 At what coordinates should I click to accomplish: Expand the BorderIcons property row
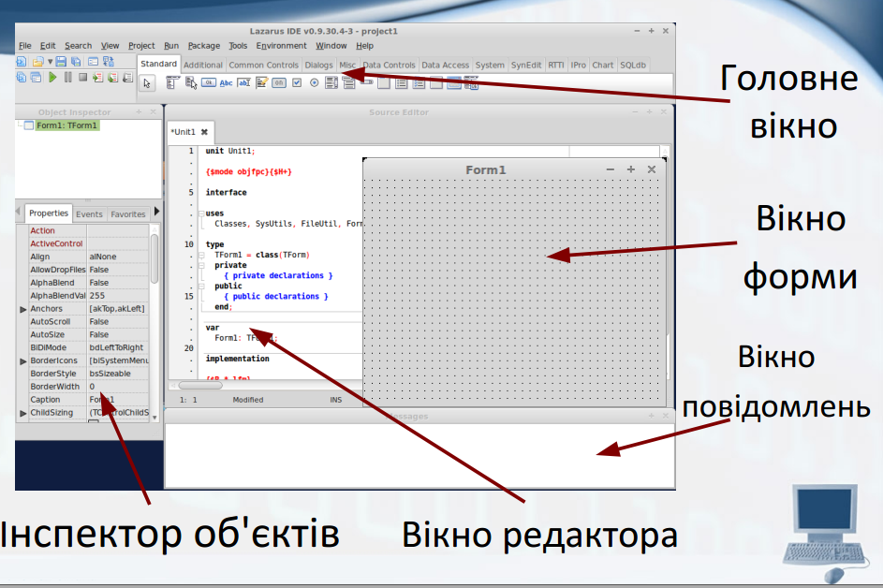(23, 360)
